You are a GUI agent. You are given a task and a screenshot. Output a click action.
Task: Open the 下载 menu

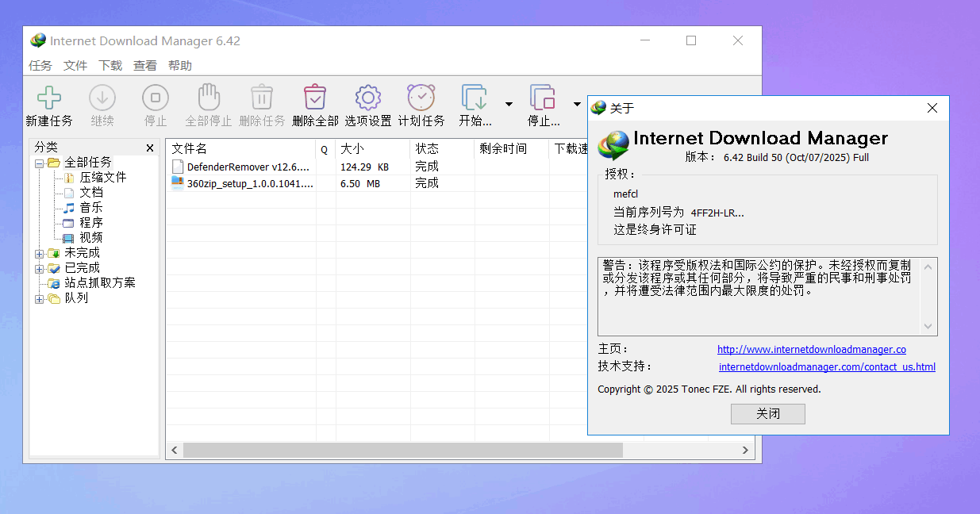point(110,65)
